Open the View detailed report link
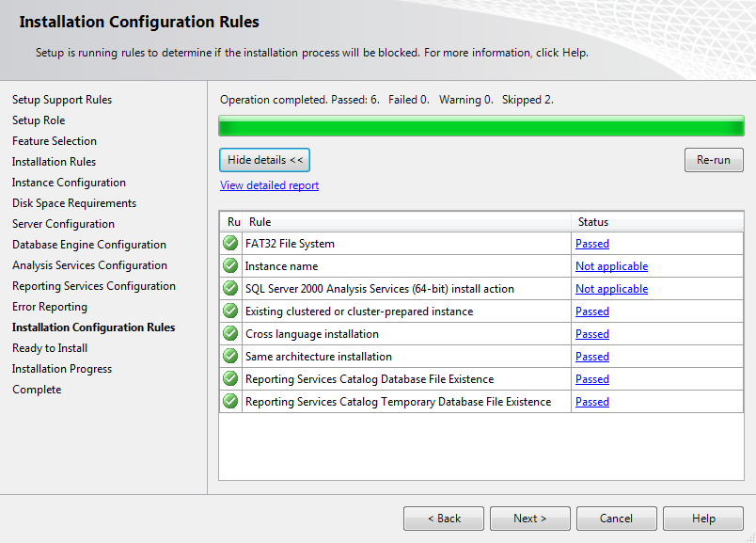 (269, 185)
